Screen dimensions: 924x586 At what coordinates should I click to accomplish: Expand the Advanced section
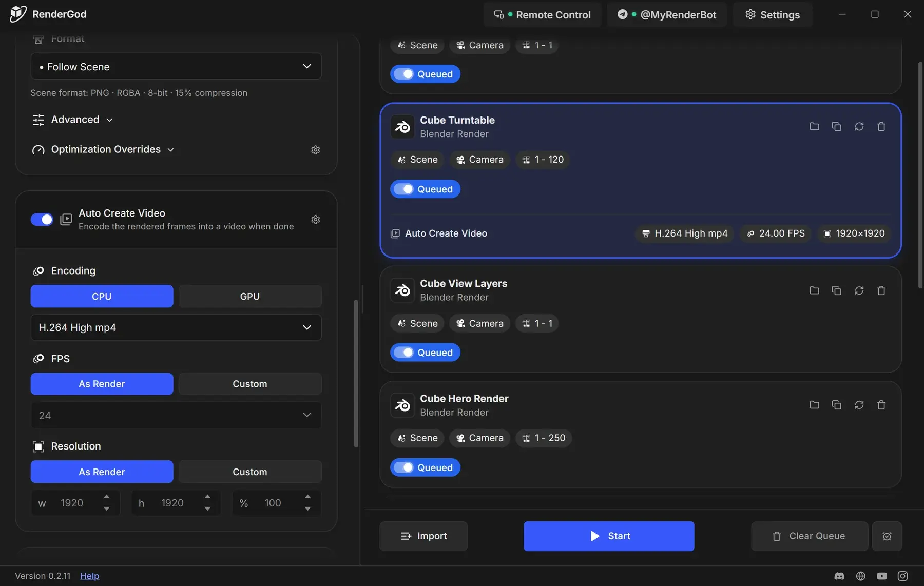tap(72, 120)
